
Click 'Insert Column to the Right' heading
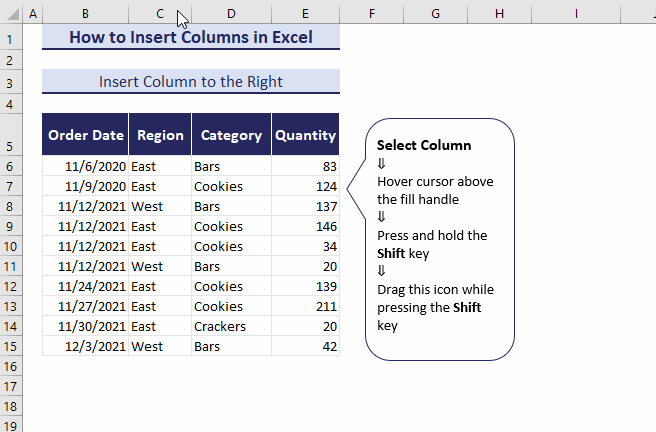[191, 82]
